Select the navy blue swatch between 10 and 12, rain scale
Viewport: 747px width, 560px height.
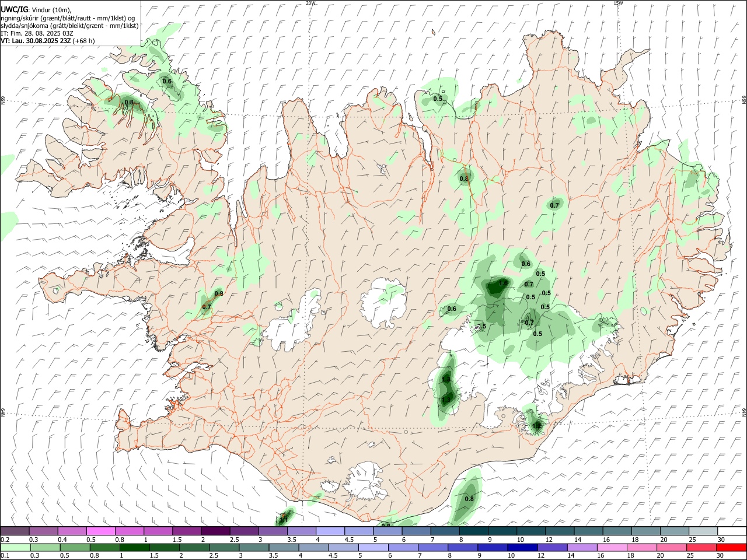click(523, 548)
